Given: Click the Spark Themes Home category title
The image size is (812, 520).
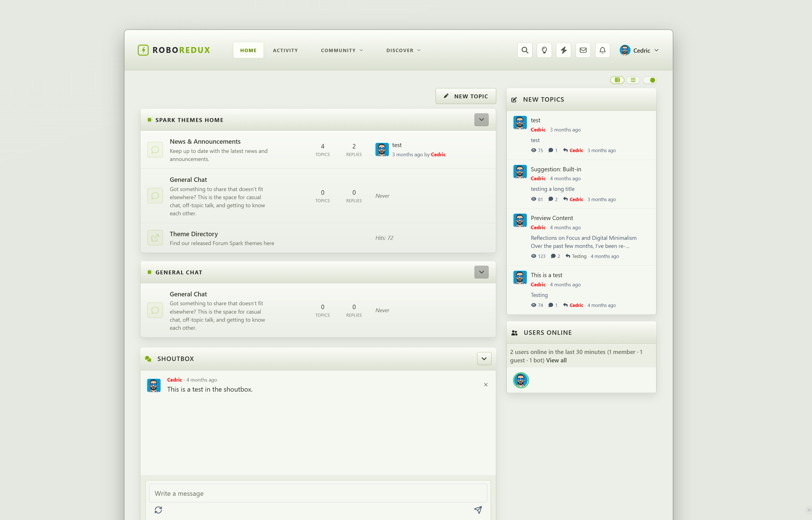Looking at the screenshot, I should [x=189, y=120].
